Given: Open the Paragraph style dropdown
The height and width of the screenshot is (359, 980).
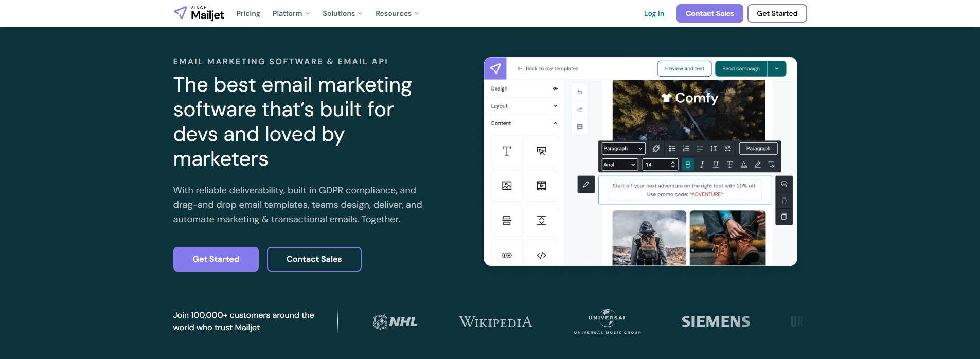Looking at the screenshot, I should (623, 149).
